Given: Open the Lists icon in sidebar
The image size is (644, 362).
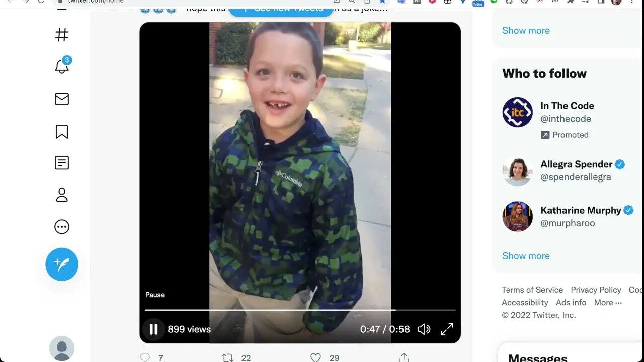Looking at the screenshot, I should (x=62, y=163).
